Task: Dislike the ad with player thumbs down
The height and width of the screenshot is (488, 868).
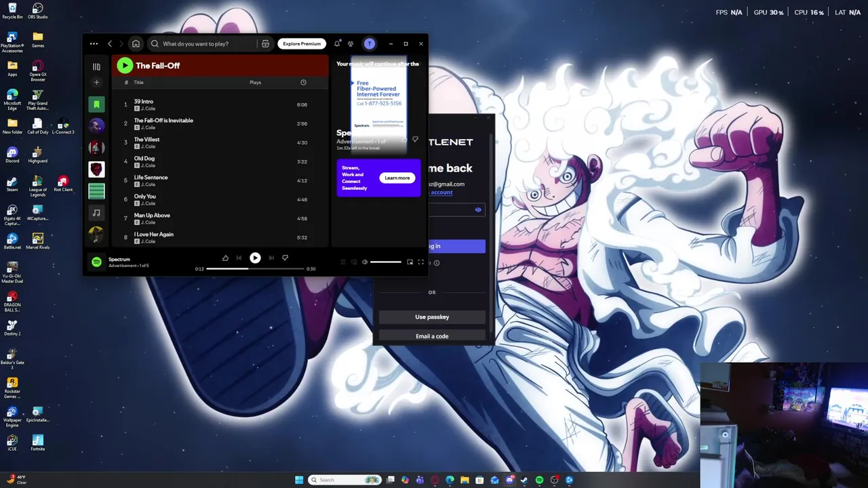Action: click(x=285, y=258)
